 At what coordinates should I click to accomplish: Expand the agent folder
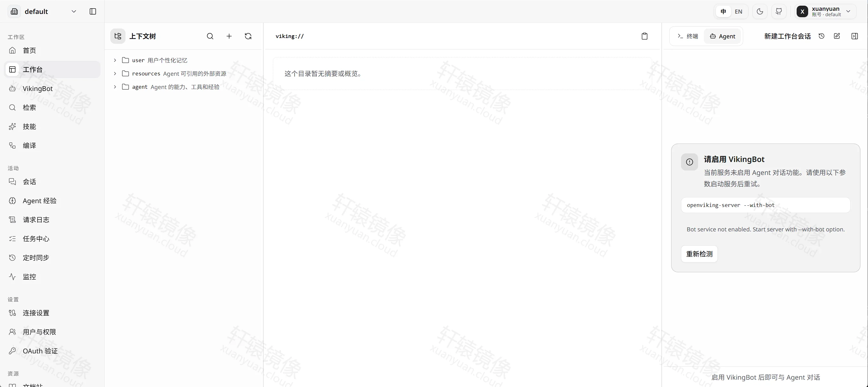coord(115,87)
